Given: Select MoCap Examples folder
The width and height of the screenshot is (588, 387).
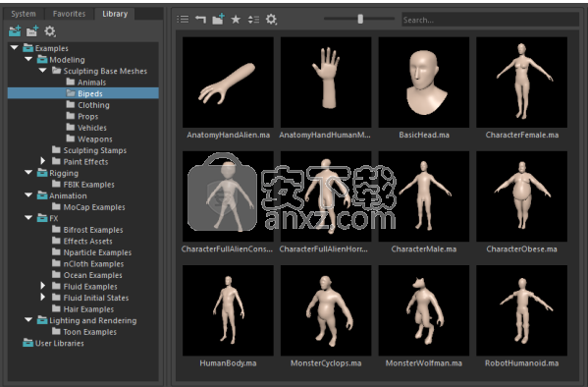Looking at the screenshot, I should tap(88, 207).
